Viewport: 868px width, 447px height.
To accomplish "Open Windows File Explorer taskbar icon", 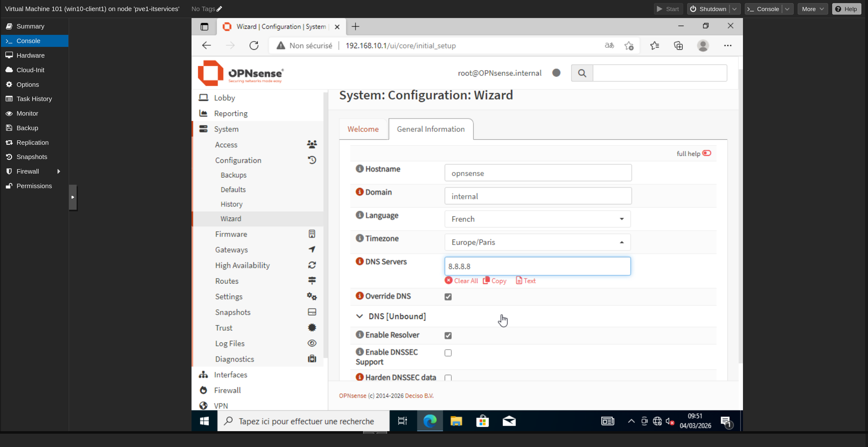I will (456, 421).
